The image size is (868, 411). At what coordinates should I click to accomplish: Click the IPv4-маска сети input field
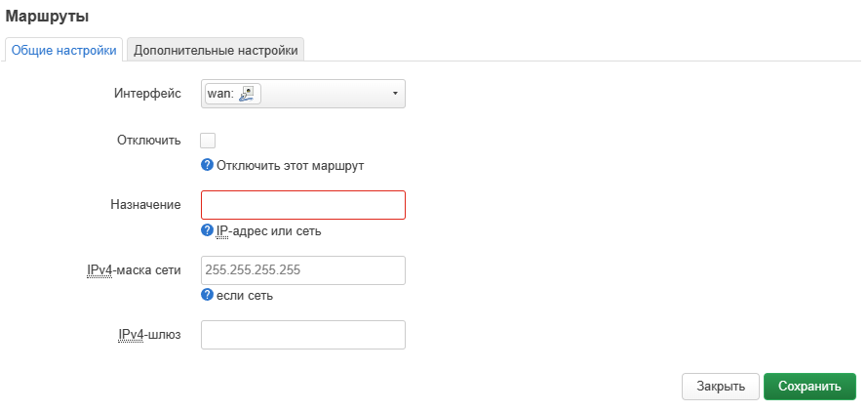pos(302,270)
